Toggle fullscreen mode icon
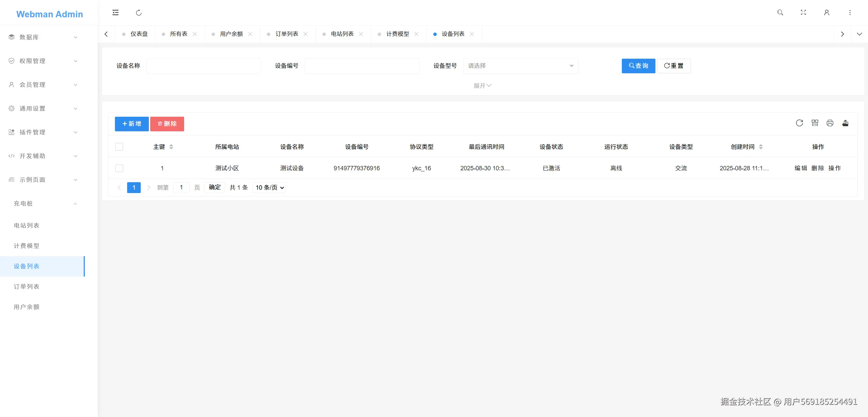The height and width of the screenshot is (417, 868). tap(803, 13)
